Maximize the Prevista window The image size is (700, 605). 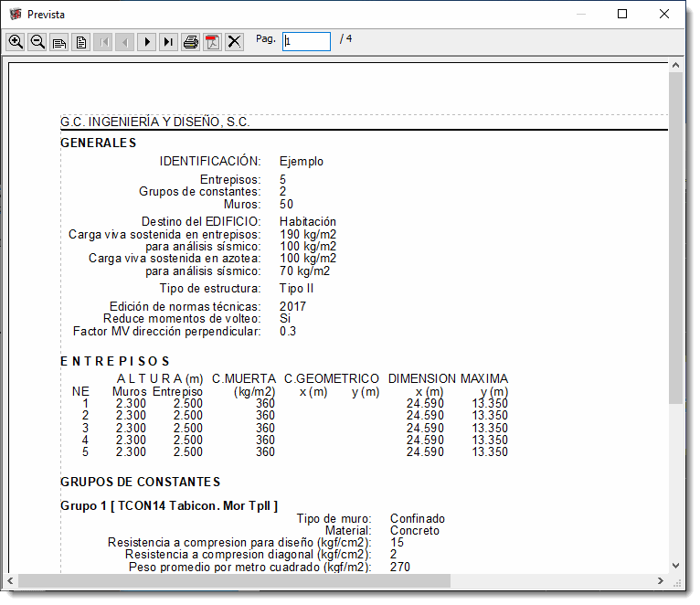click(622, 15)
